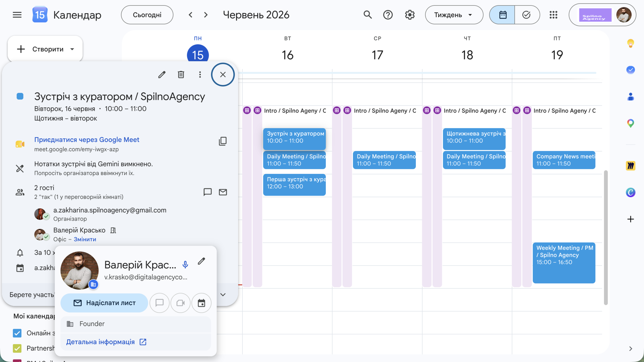Edit the event with pencil icon

[x=162, y=74]
